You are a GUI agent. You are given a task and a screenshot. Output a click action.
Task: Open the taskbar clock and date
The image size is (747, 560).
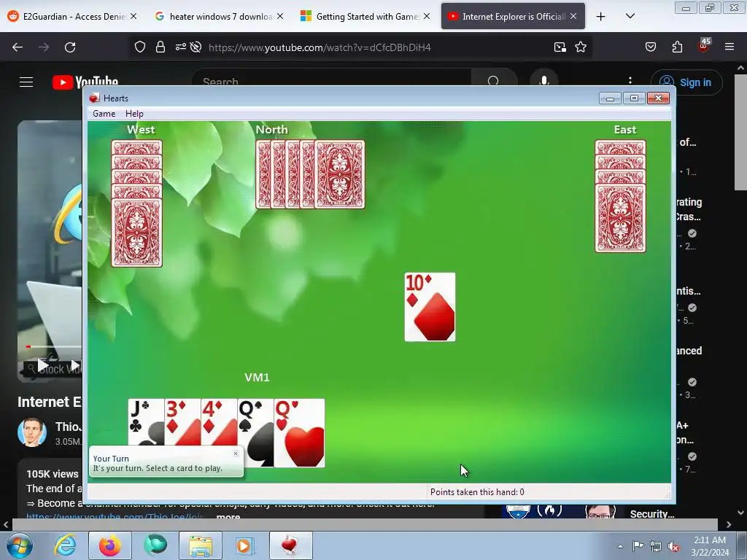coord(710,546)
